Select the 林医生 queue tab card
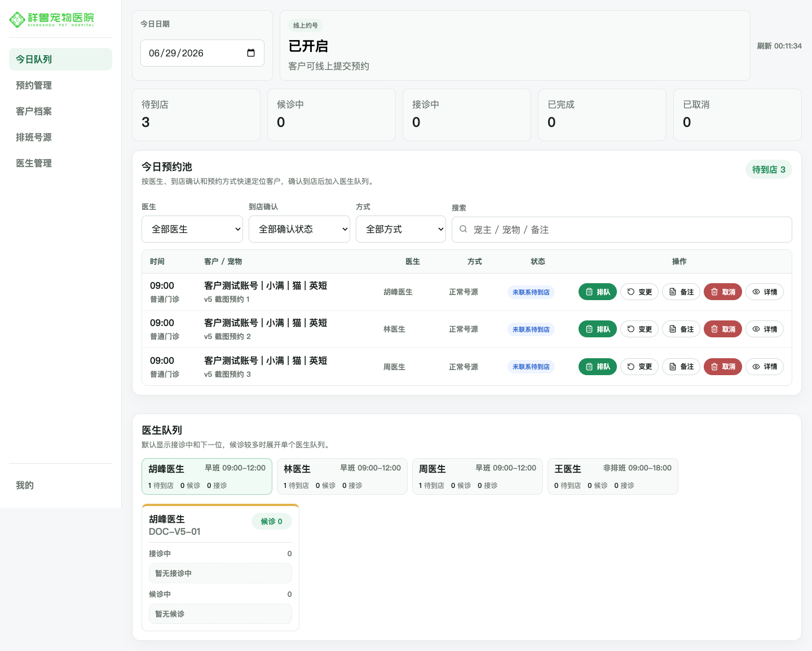The width and height of the screenshot is (812, 651). pyautogui.click(x=342, y=476)
